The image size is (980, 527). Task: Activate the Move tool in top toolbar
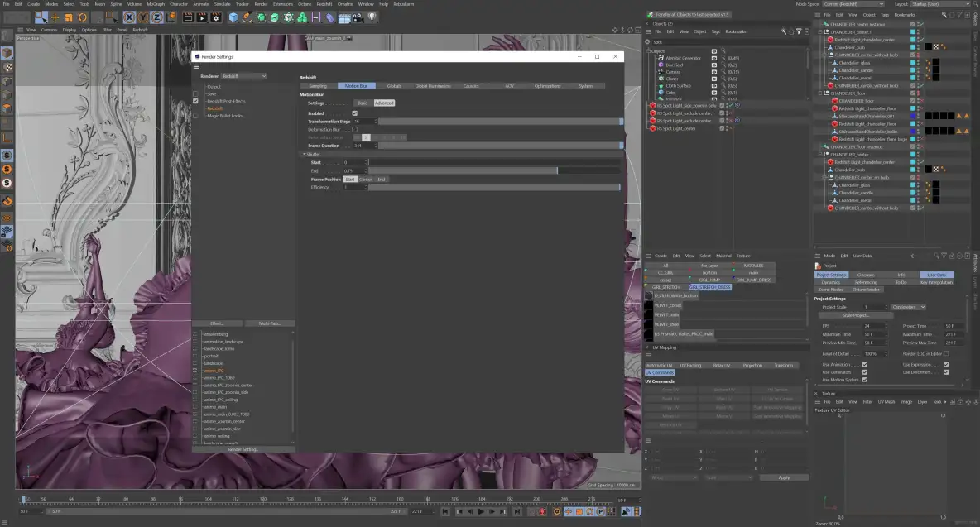(55, 17)
